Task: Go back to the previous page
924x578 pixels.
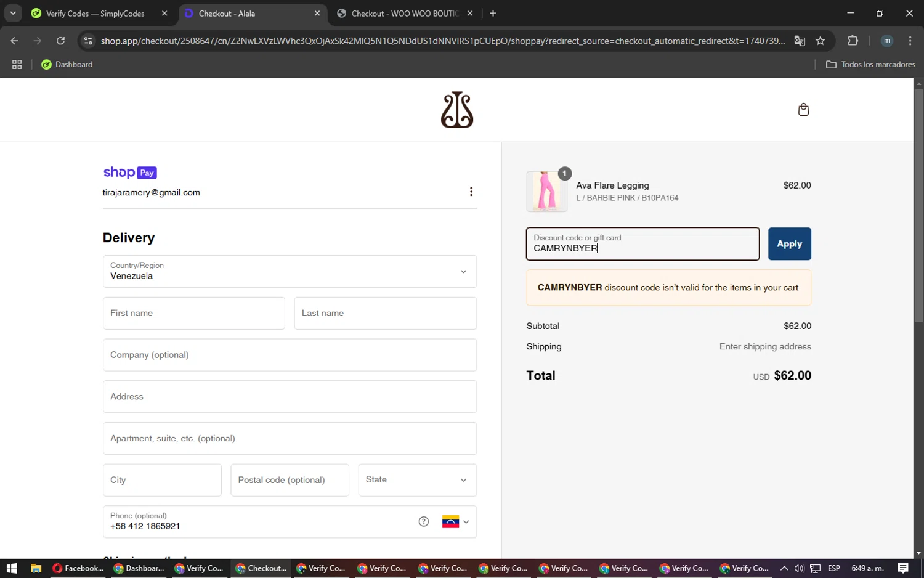Action: tap(15, 41)
